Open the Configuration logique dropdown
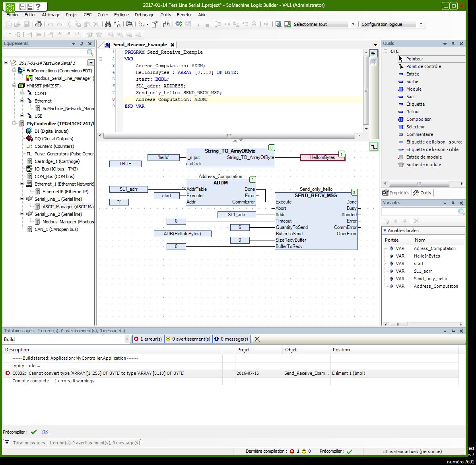The image size is (476, 465). [x=421, y=24]
